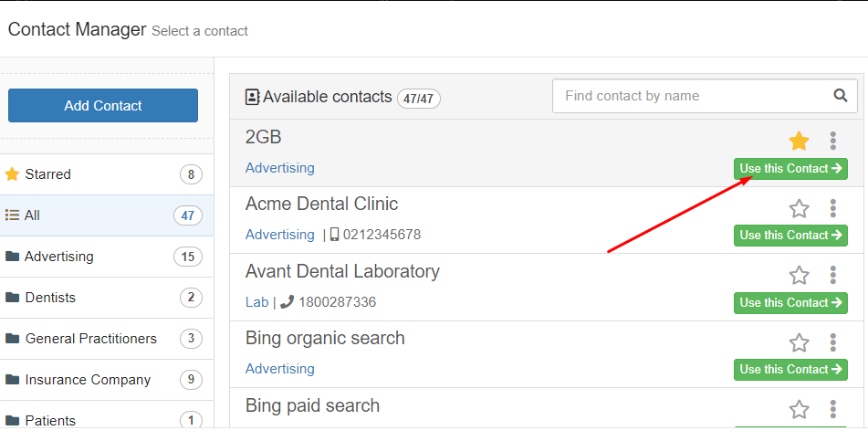Open the Insurance Company folder
The width and height of the screenshot is (868, 441).
(106, 380)
